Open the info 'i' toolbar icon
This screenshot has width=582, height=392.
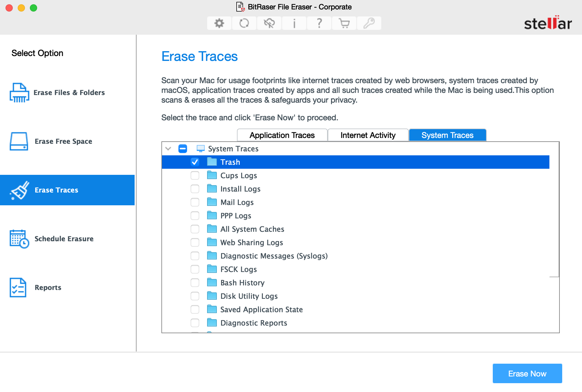(294, 23)
